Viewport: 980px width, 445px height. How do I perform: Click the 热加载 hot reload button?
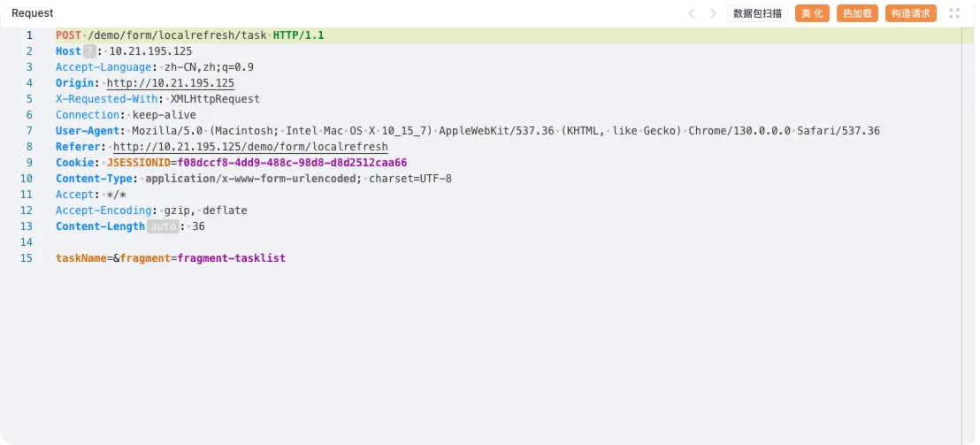(858, 13)
